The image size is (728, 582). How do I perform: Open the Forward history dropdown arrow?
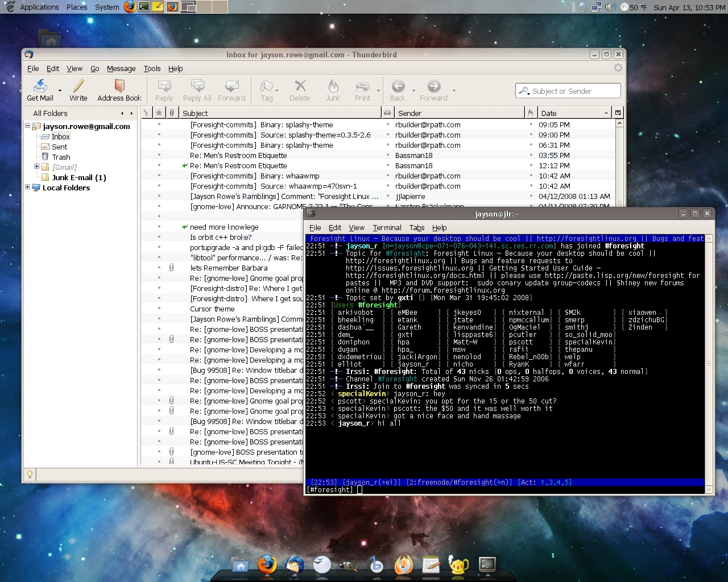pos(454,90)
